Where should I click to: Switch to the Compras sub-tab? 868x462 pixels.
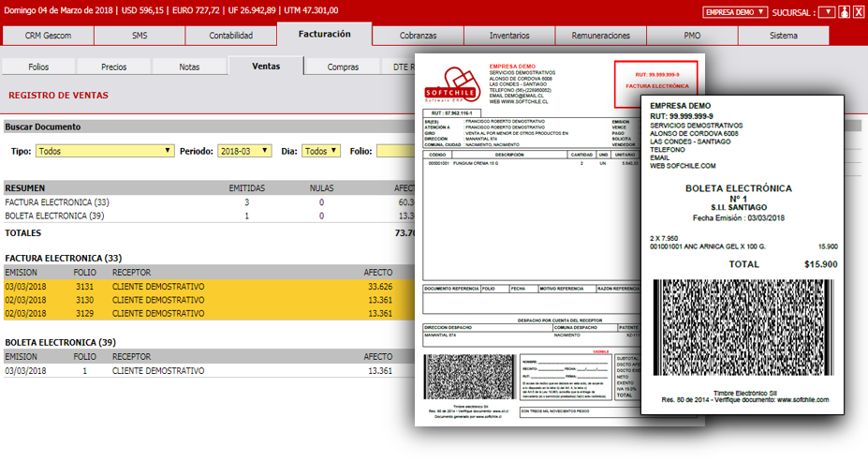(343, 67)
